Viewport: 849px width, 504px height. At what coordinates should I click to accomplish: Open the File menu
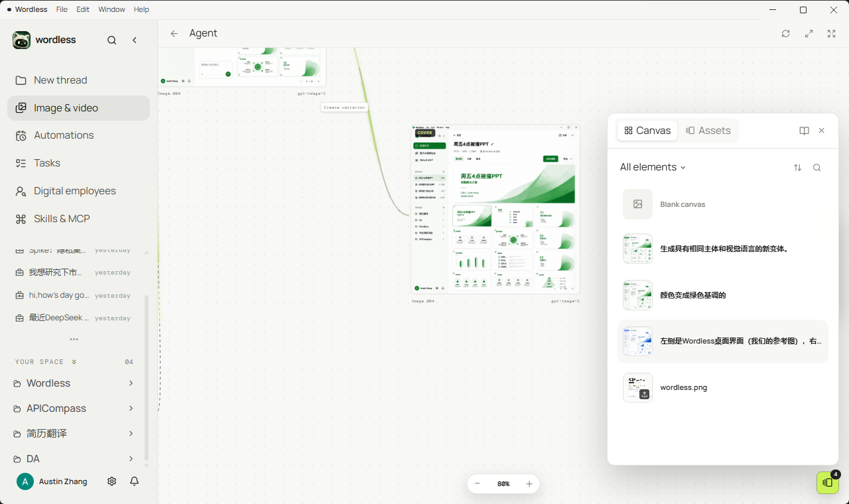pos(62,10)
